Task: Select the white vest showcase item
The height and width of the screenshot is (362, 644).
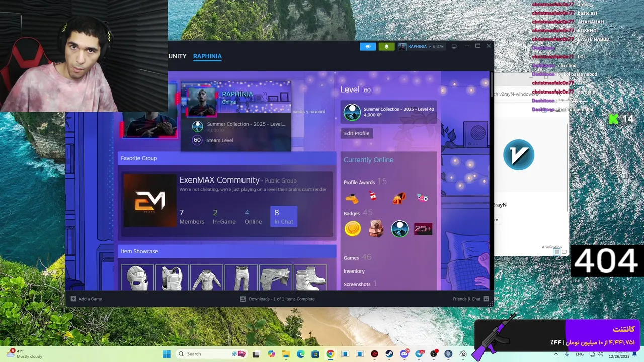Action: 172,278
